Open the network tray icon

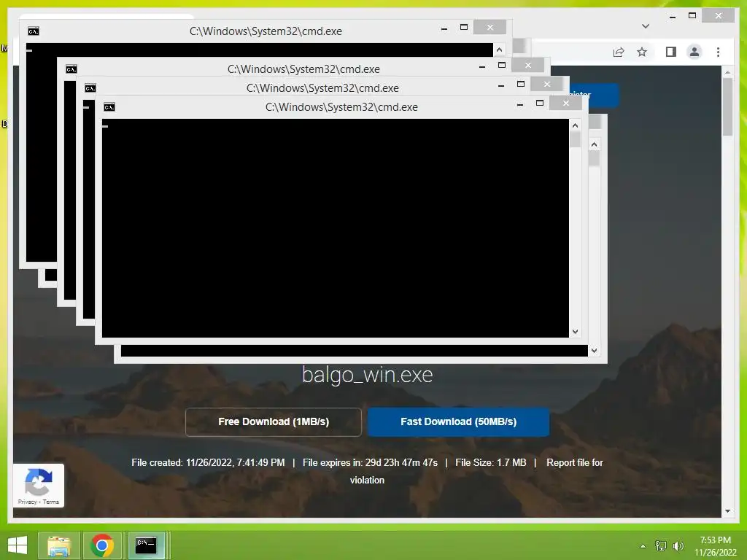661,546
